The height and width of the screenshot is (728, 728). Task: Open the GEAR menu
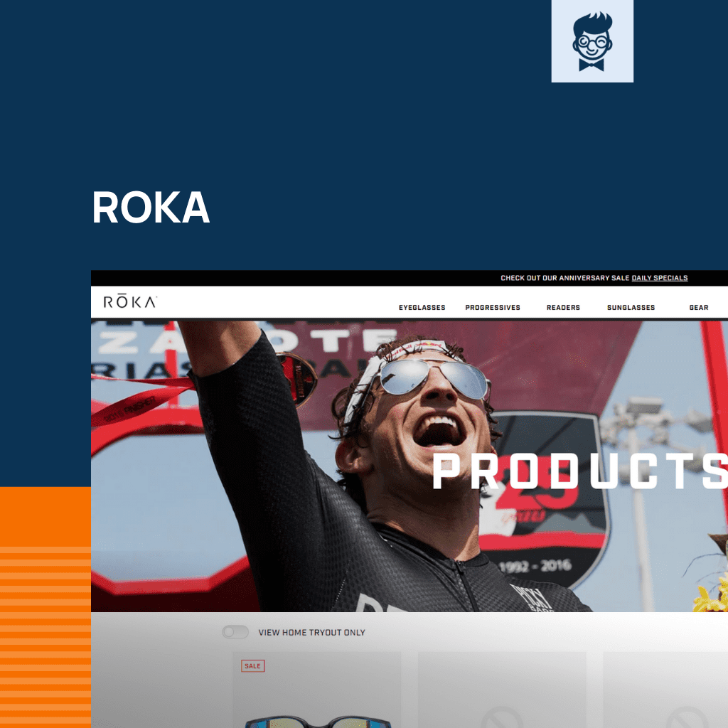(x=699, y=307)
